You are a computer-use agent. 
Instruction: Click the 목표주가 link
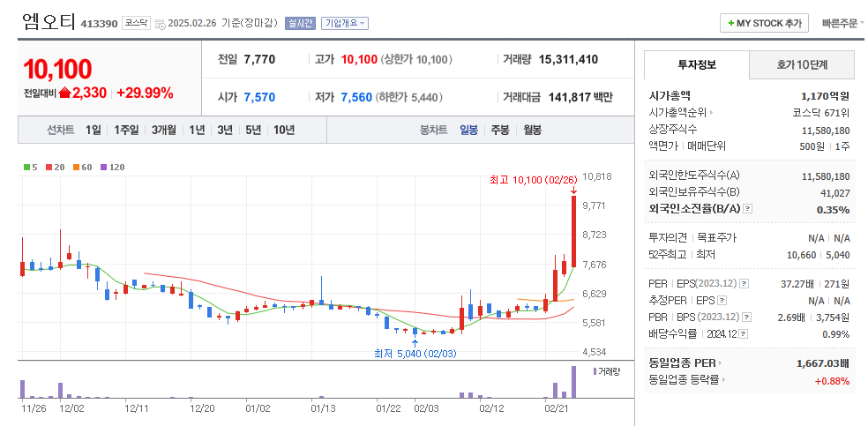(x=717, y=238)
